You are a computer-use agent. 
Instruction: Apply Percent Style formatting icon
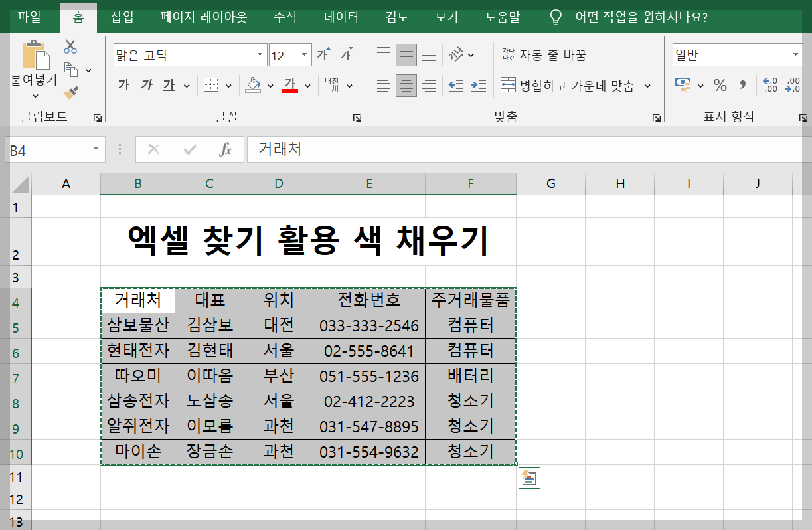pos(719,85)
